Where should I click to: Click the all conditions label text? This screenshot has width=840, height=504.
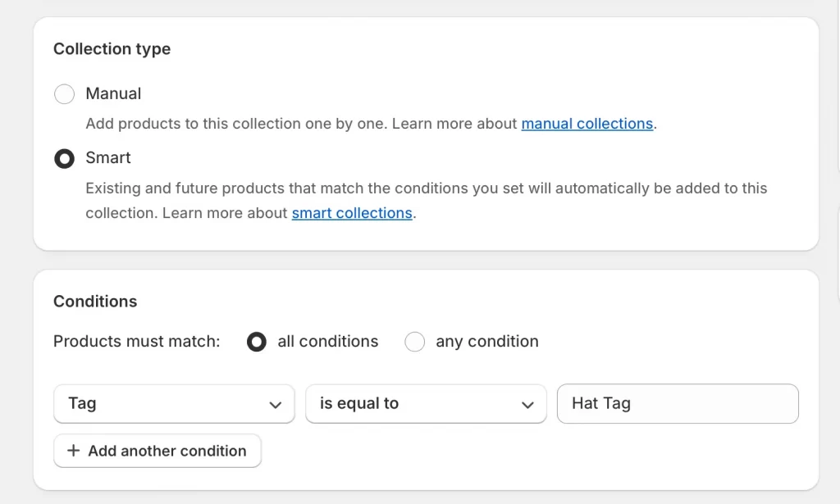pos(327,341)
